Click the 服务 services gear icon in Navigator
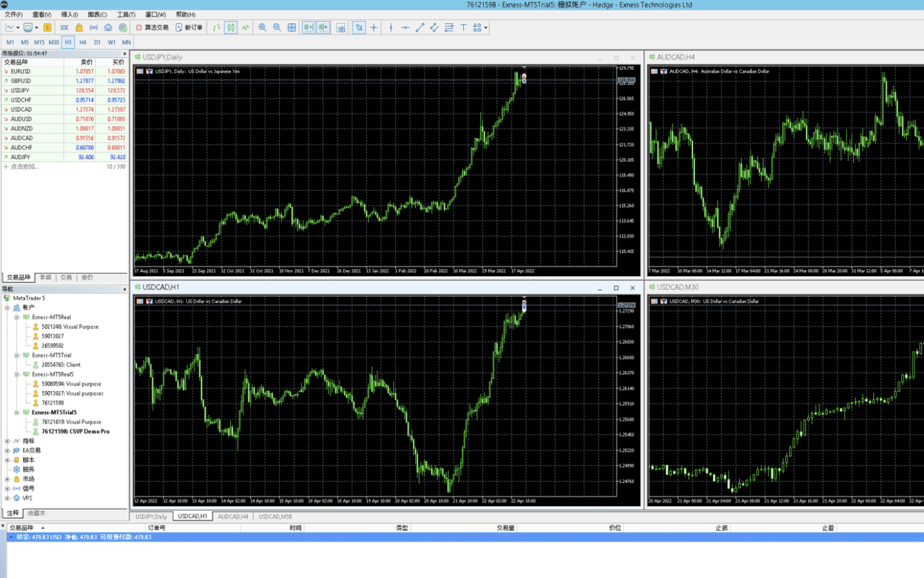Viewport: 924px width, 578px height. (x=16, y=469)
